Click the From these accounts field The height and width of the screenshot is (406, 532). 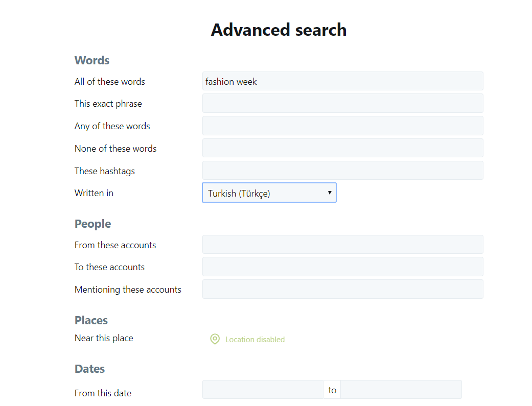click(x=343, y=244)
